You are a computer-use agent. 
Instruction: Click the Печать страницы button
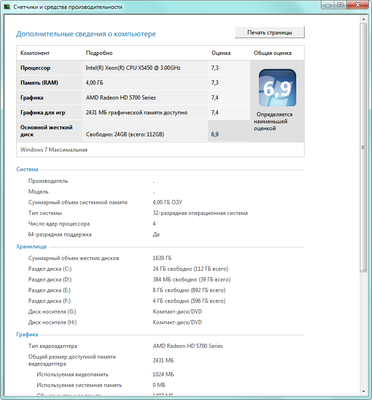coord(270,32)
